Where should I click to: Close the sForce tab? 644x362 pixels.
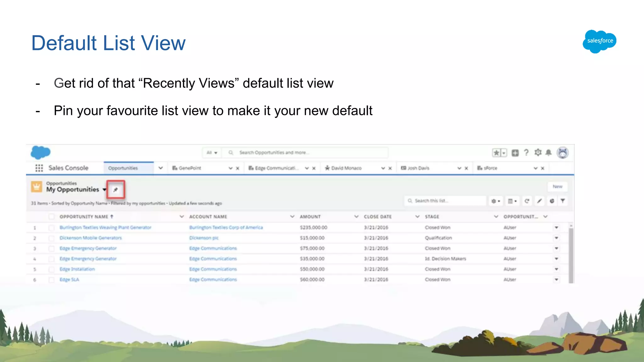[542, 168]
